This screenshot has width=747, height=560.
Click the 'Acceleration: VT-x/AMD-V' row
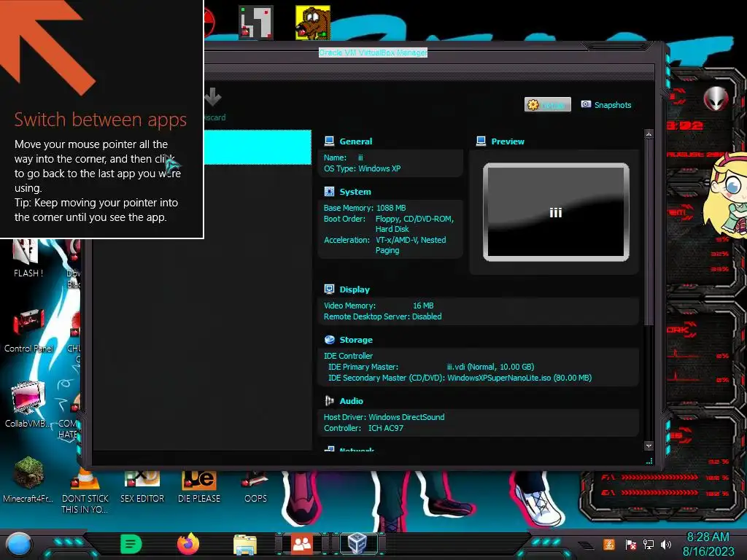[385, 245]
